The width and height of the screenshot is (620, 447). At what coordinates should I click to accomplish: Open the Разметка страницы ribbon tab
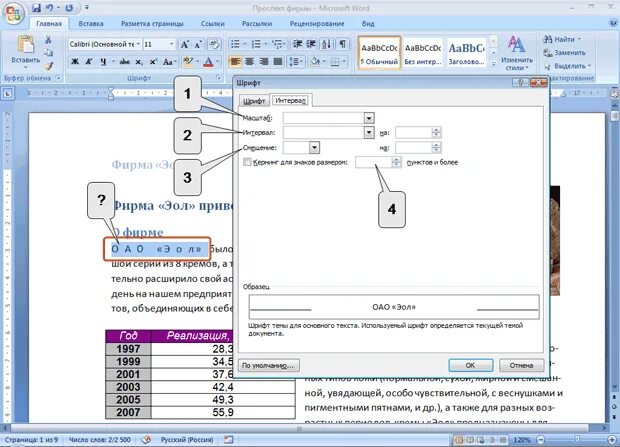tap(152, 23)
